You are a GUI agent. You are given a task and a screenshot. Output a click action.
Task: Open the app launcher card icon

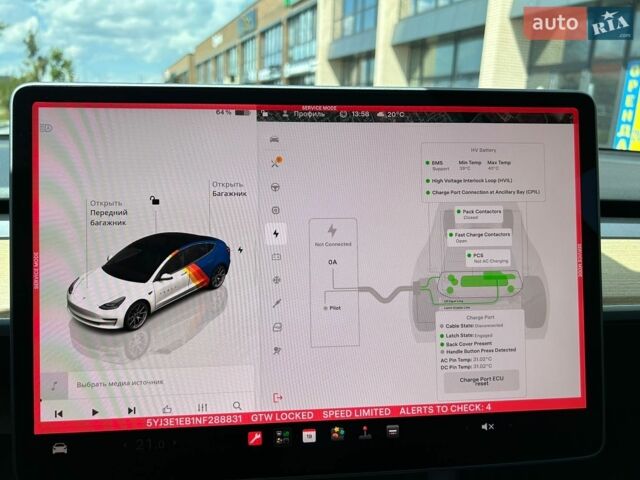pyautogui.click(x=393, y=431)
